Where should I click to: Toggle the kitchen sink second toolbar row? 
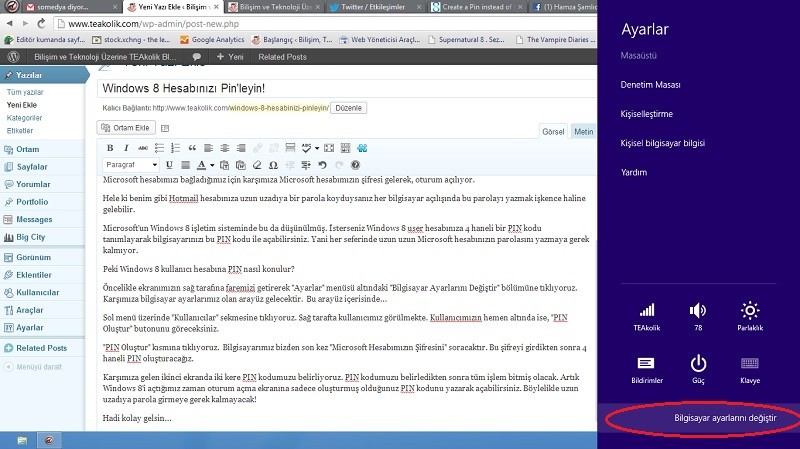tap(345, 148)
